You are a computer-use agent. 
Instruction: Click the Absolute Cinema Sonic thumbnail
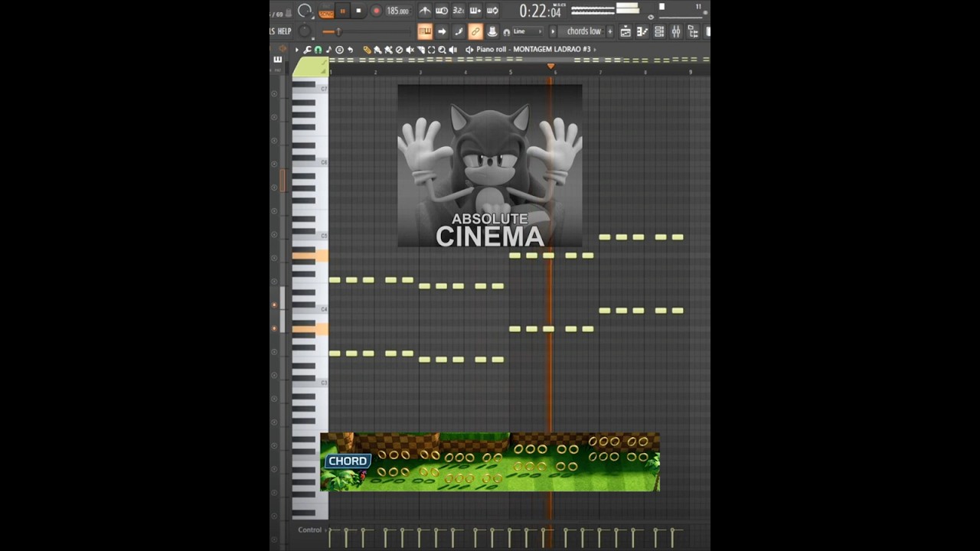click(x=490, y=166)
